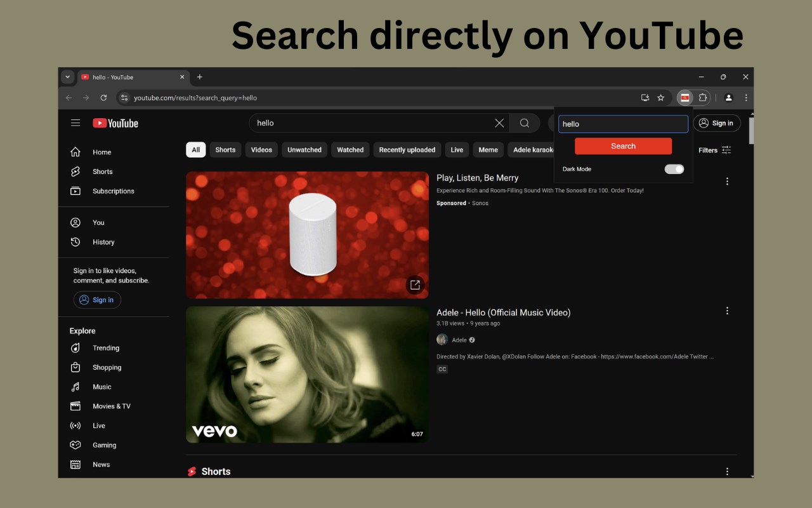Open the Adele channel name link
Image resolution: width=812 pixels, height=508 pixels.
pos(459,340)
